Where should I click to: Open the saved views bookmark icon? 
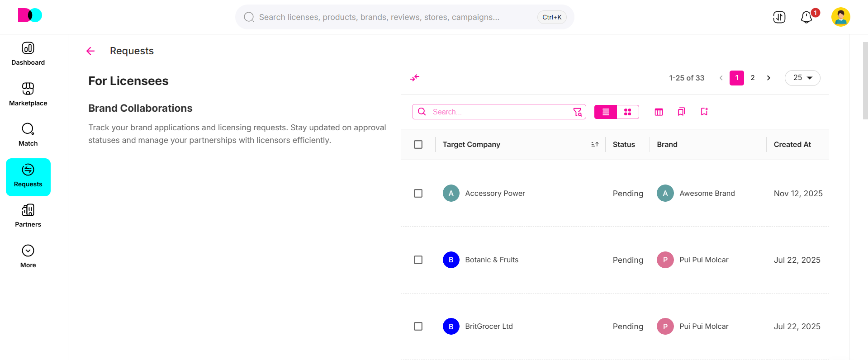pyautogui.click(x=681, y=112)
